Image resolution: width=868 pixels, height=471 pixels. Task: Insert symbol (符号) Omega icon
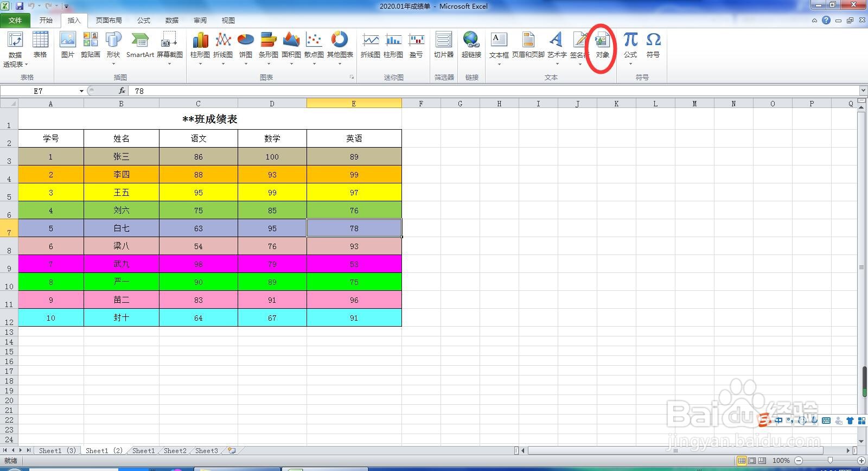[653, 45]
